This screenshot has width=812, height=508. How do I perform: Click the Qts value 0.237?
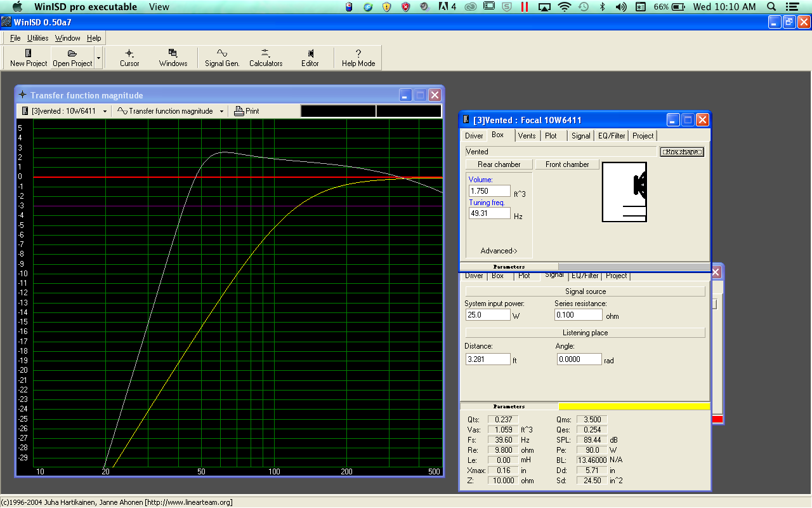click(x=503, y=420)
